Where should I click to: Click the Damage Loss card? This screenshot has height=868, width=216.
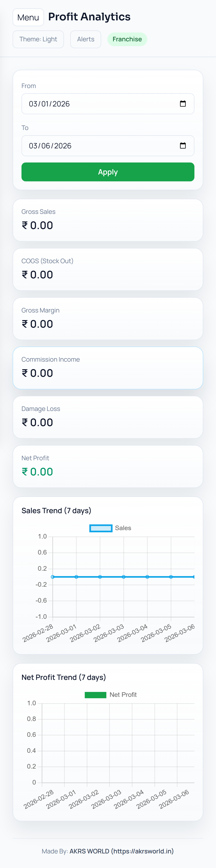[x=108, y=417]
